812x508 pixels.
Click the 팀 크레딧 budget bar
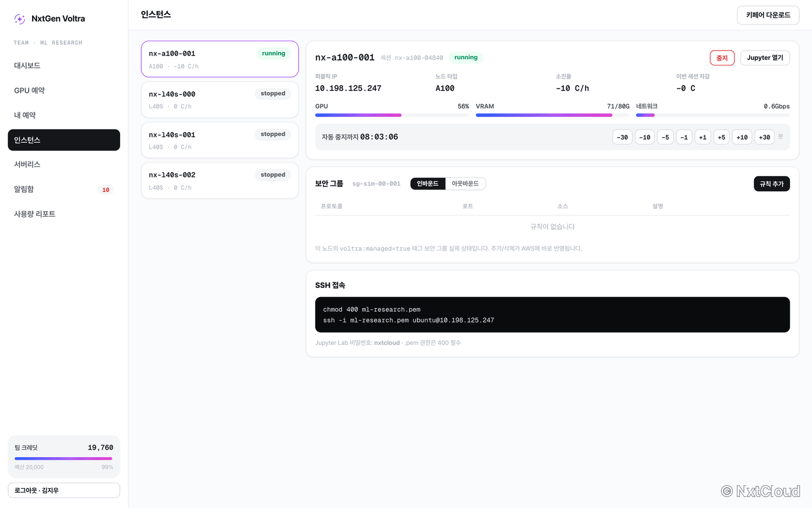click(64, 459)
